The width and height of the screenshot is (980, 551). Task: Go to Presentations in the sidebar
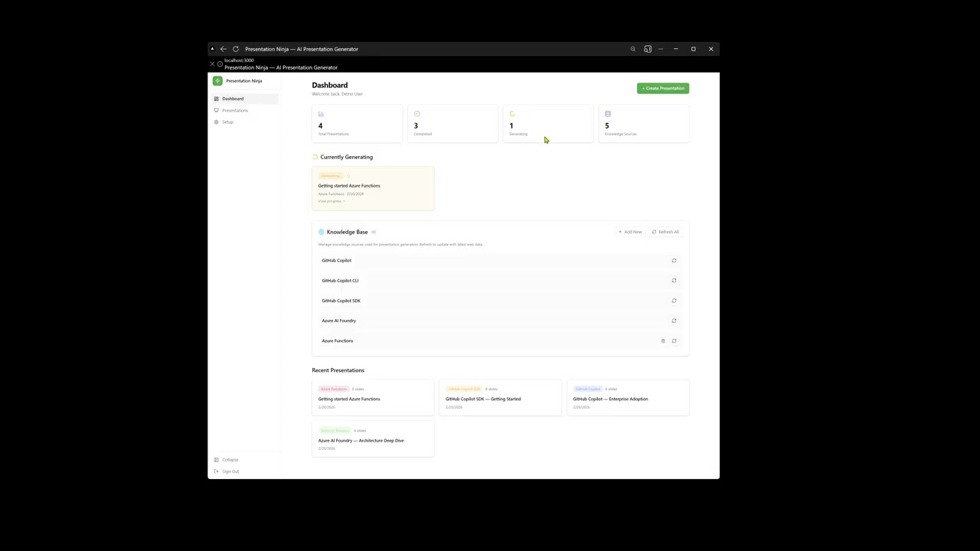pyautogui.click(x=244, y=110)
